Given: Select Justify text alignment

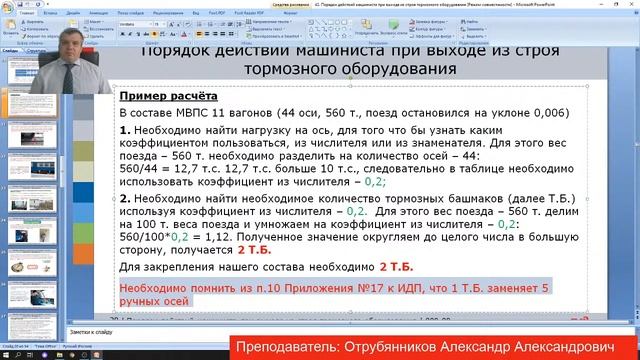Looking at the screenshot, I should tap(222, 34).
